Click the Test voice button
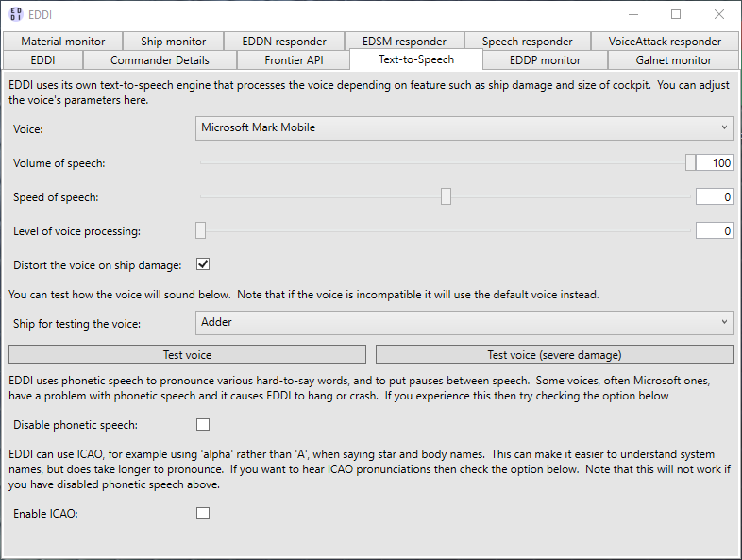Viewport: 742px width, 560px height. pos(188,354)
